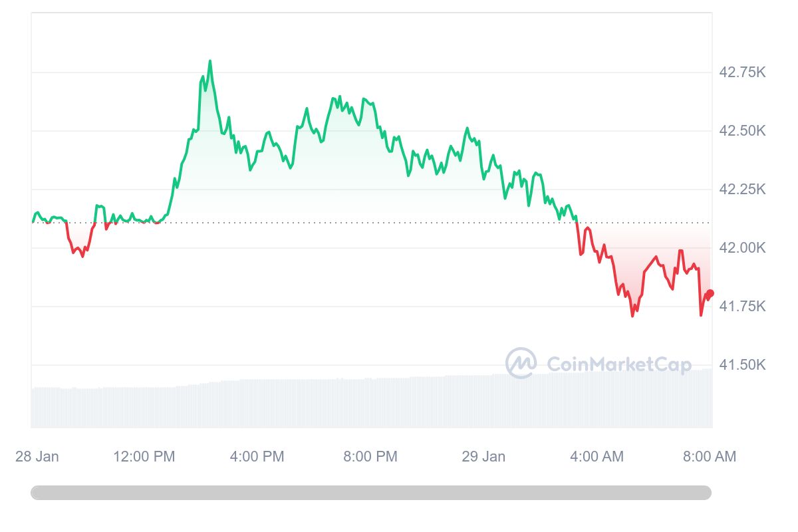
Task: Click the CoinMarketCap watermark text
Action: 618,364
